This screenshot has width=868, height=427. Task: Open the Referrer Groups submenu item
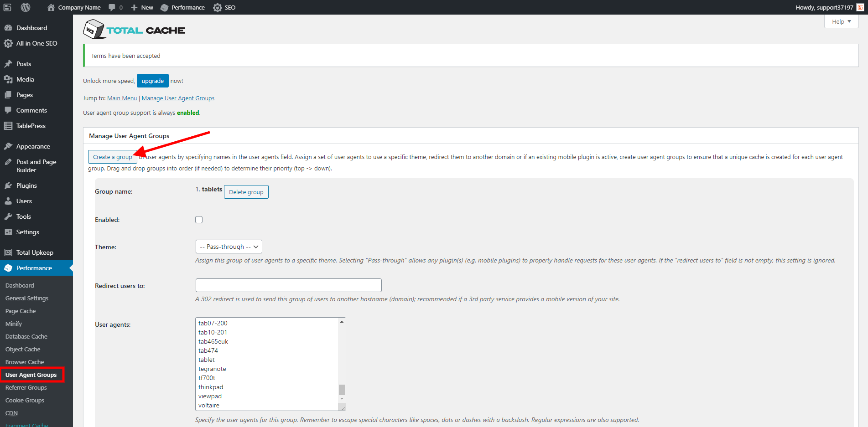tap(26, 387)
